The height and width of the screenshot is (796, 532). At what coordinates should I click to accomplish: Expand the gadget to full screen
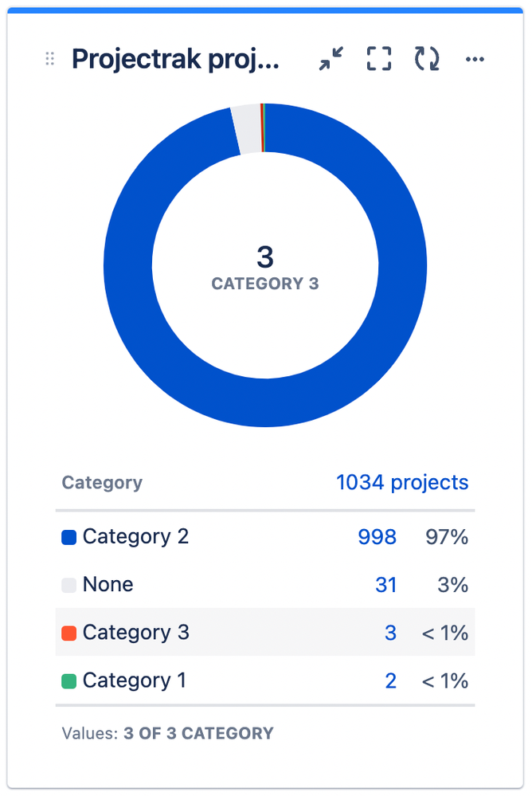coord(378,58)
